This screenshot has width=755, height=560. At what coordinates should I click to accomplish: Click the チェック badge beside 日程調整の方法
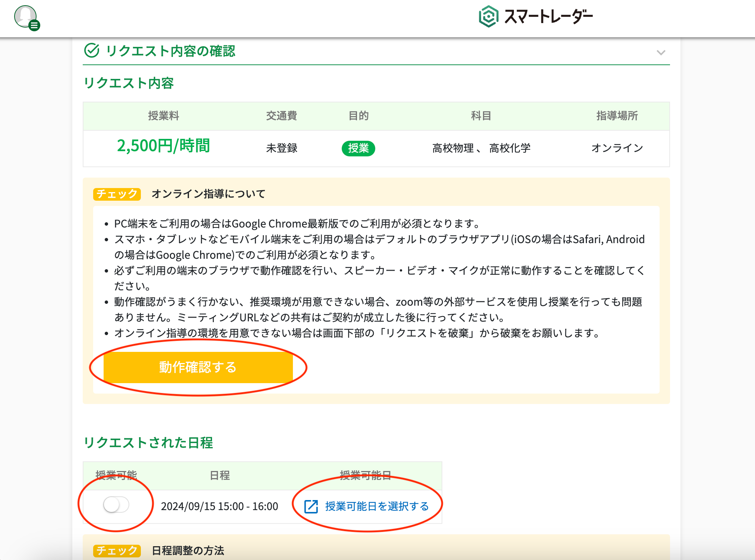pos(117,550)
